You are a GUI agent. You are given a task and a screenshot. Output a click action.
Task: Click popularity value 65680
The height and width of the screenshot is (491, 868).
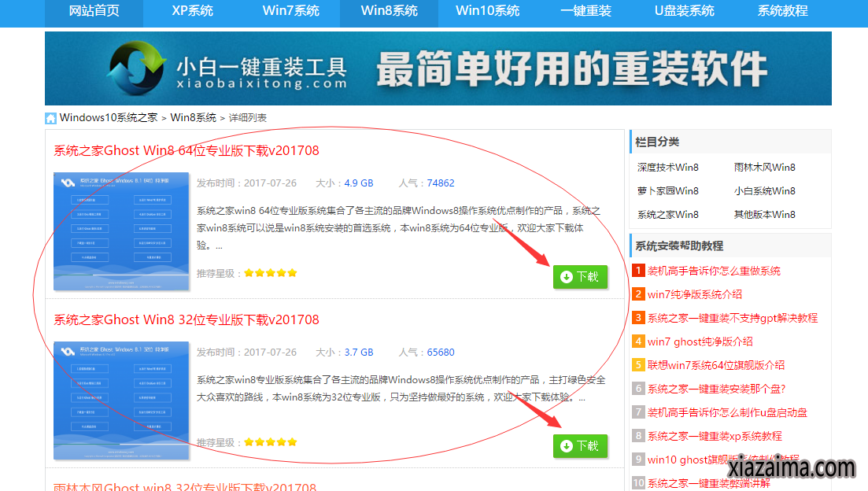(x=441, y=353)
